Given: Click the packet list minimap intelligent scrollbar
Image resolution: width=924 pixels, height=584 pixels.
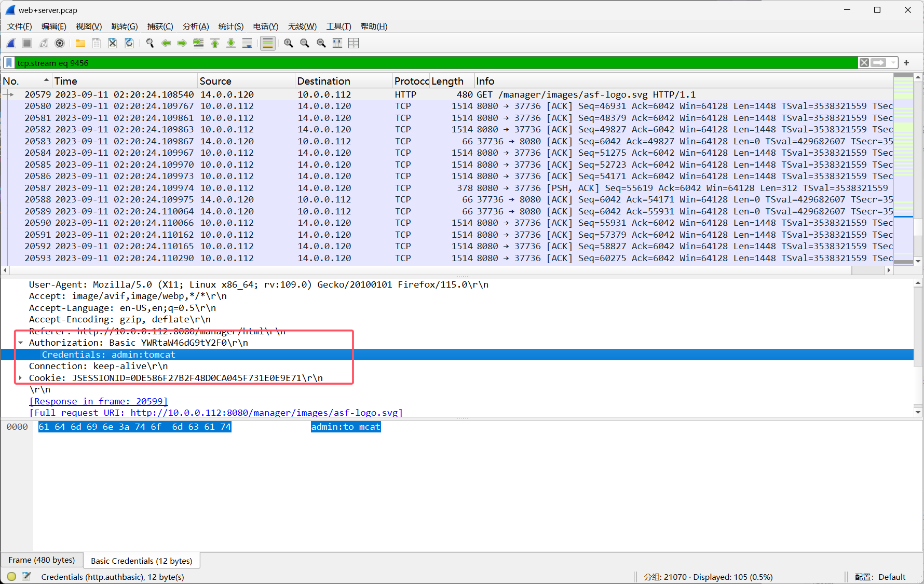Looking at the screenshot, I should point(903,169).
